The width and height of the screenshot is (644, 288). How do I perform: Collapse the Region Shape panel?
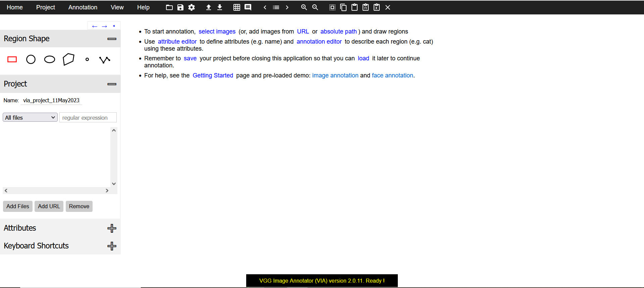112,39
